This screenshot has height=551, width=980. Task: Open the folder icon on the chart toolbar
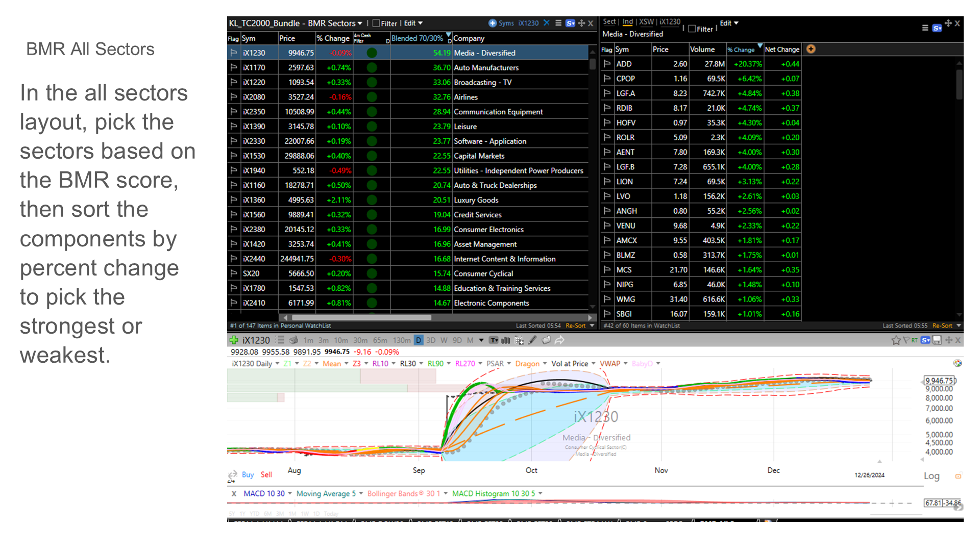546,340
